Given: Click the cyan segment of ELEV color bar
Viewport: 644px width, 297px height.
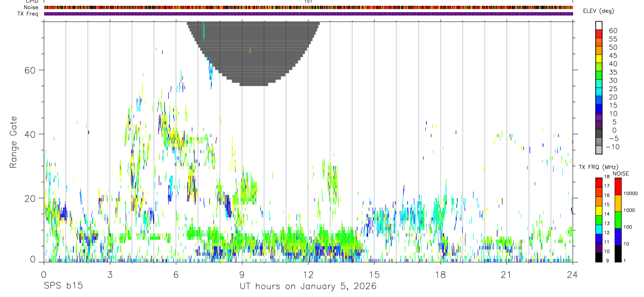Looking at the screenshot, I should pyautogui.click(x=599, y=92).
